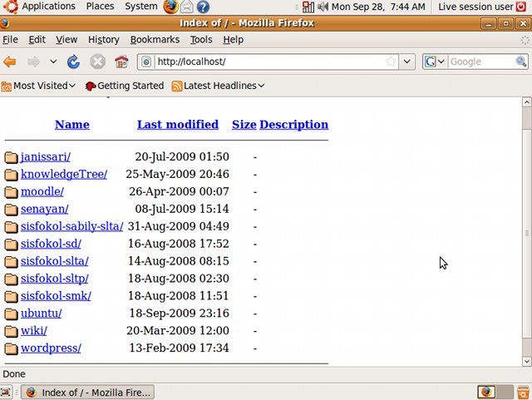Sort listing by Last modified header

tap(177, 125)
